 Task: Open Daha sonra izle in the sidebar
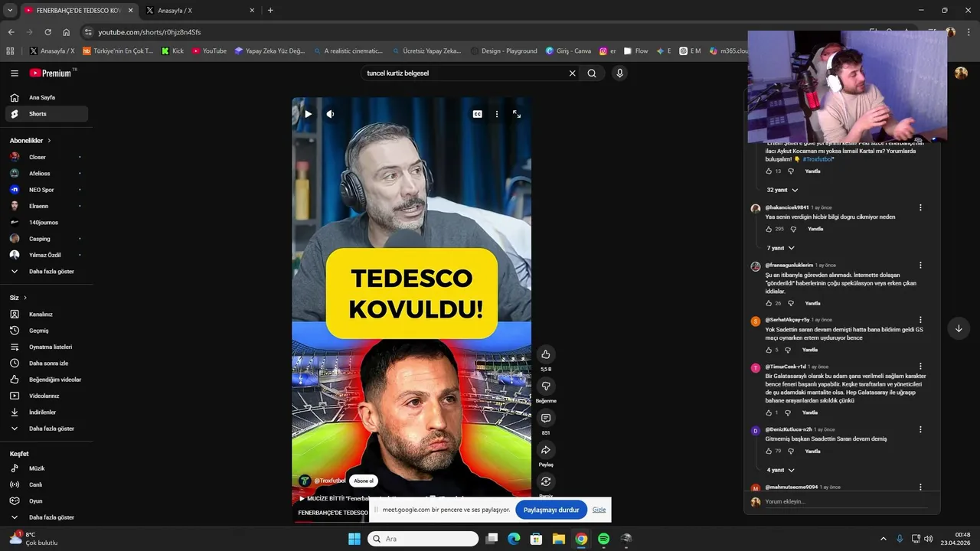click(x=47, y=364)
